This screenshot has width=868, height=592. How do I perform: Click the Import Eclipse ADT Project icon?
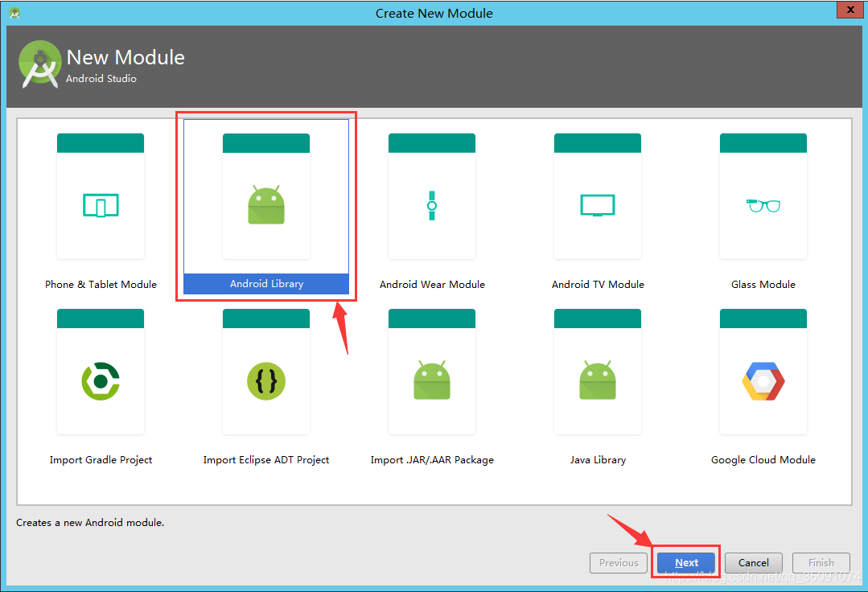click(265, 380)
